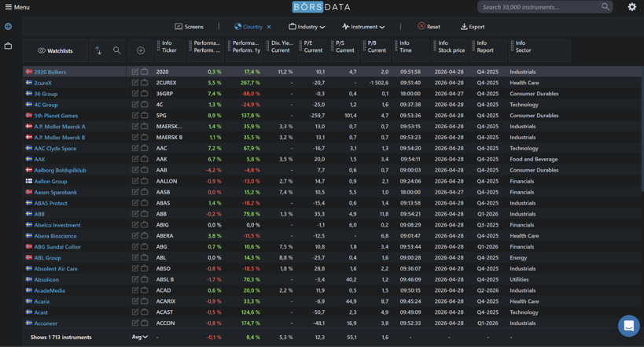
Task: Open the chat support bubble
Action: 629,326
